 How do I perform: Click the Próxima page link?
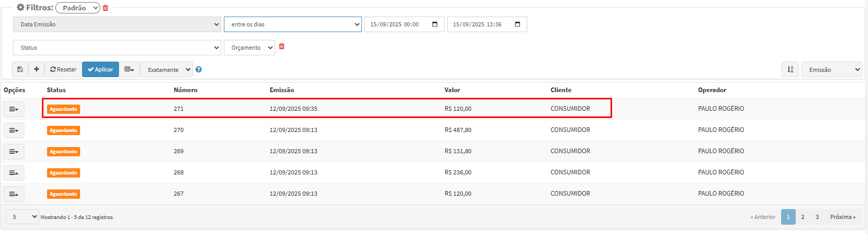[x=842, y=217]
